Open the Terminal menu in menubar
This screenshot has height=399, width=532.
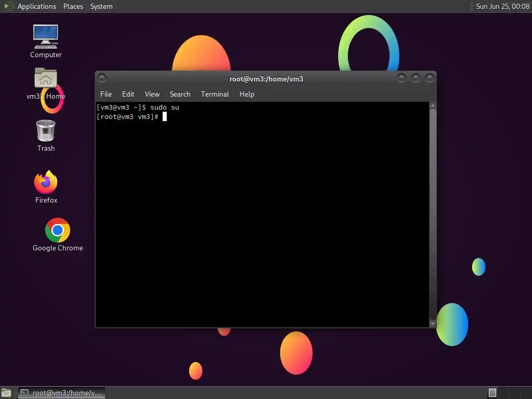215,95
